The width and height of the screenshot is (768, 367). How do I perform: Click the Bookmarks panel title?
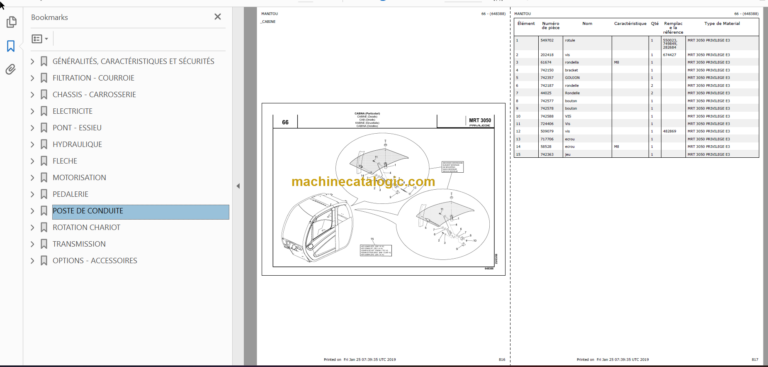coord(49,17)
